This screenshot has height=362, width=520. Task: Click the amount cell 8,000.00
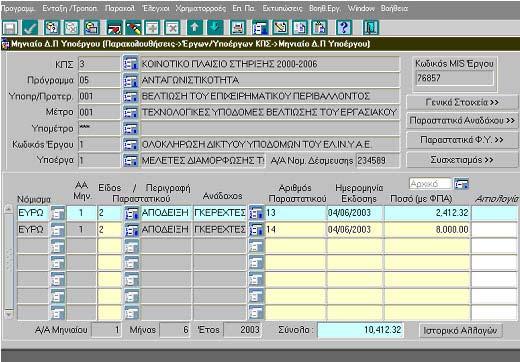point(427,229)
